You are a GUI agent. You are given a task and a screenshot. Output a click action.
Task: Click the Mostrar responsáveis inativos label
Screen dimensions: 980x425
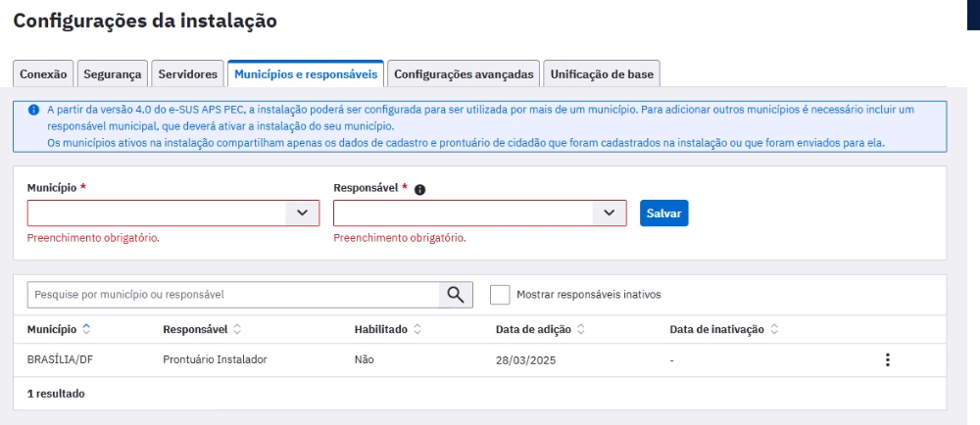pos(589,295)
